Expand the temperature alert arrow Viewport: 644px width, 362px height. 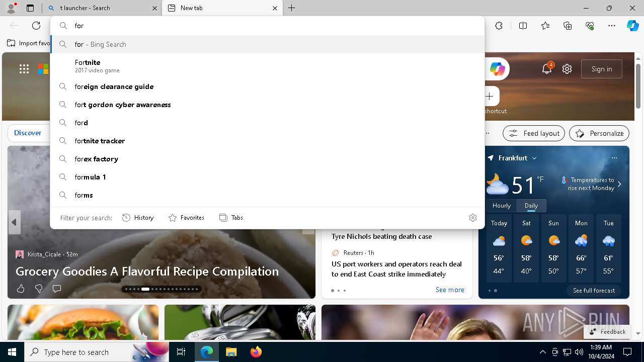tap(620, 184)
